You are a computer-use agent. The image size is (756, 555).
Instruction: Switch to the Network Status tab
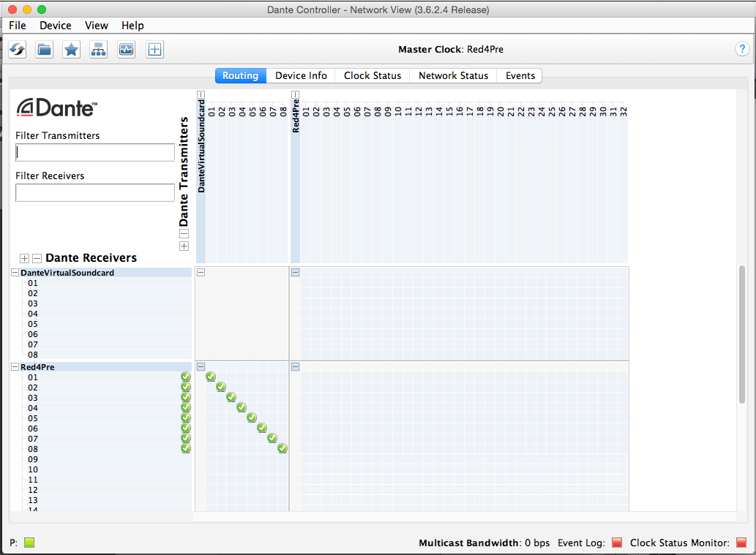[x=453, y=75]
